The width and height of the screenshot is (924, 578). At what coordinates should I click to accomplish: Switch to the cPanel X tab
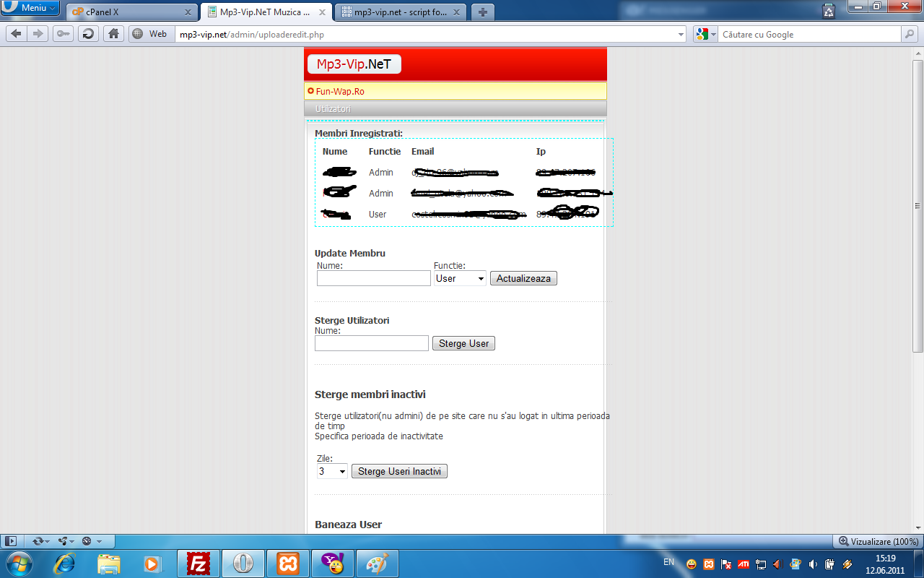(x=131, y=12)
